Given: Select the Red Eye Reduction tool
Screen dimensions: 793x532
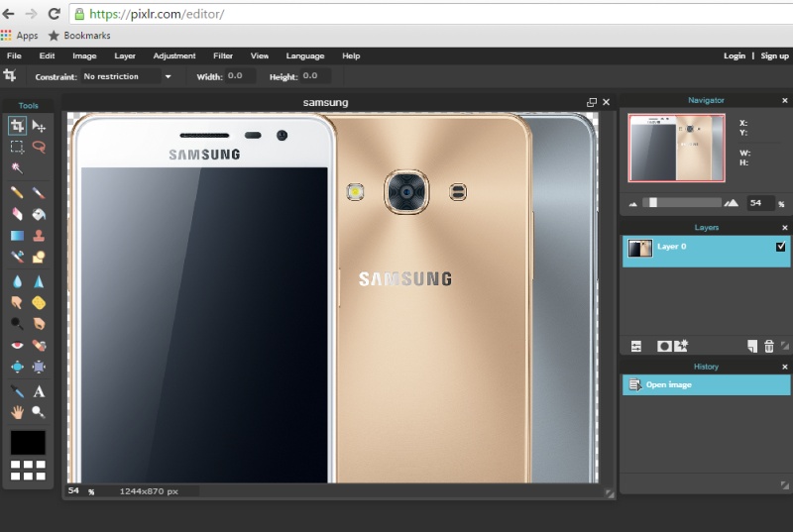Looking at the screenshot, I should pos(17,345).
